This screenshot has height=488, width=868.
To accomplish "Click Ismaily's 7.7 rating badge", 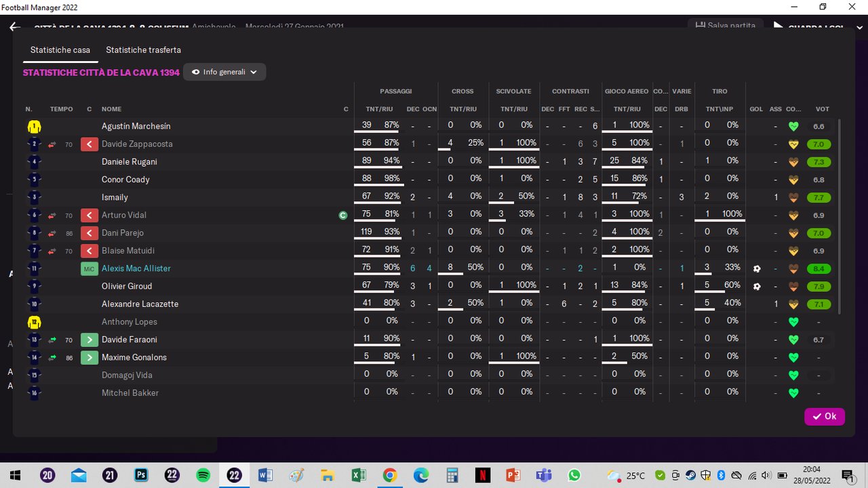I will pos(818,198).
